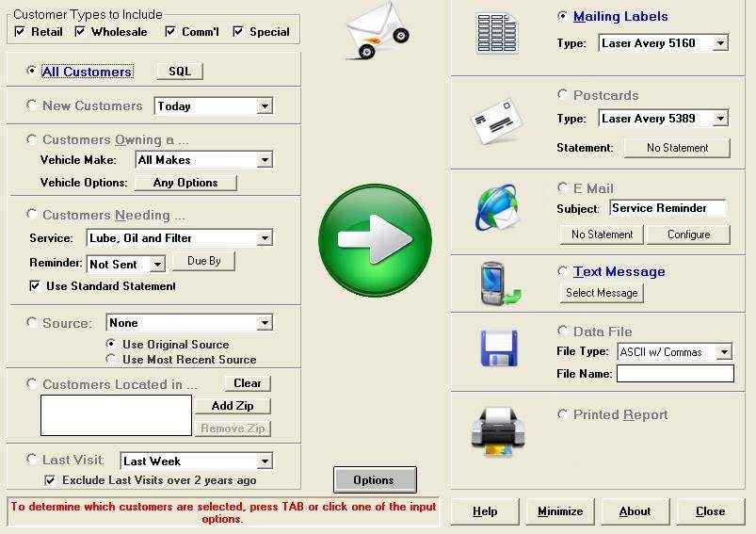Open the Vehicle Make dropdown

265,160
